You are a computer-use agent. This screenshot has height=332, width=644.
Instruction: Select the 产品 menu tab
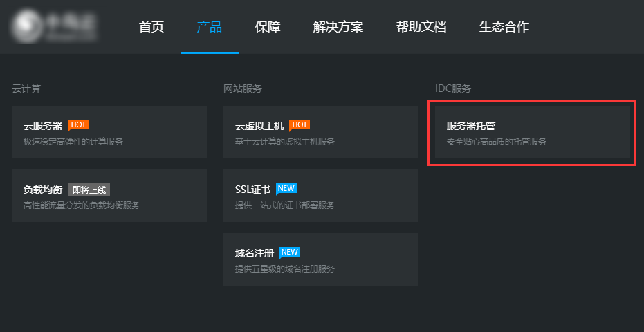click(x=209, y=27)
